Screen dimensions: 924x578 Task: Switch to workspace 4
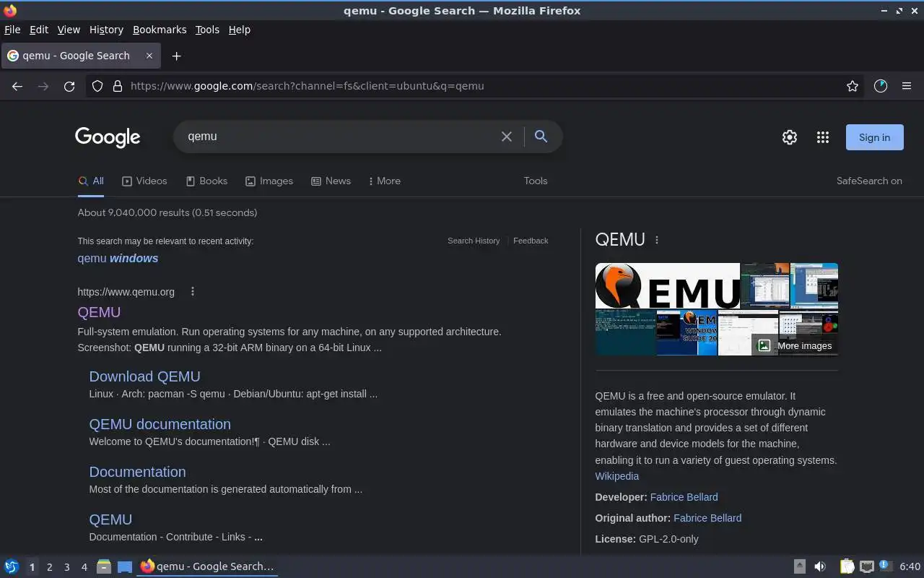pos(84,567)
